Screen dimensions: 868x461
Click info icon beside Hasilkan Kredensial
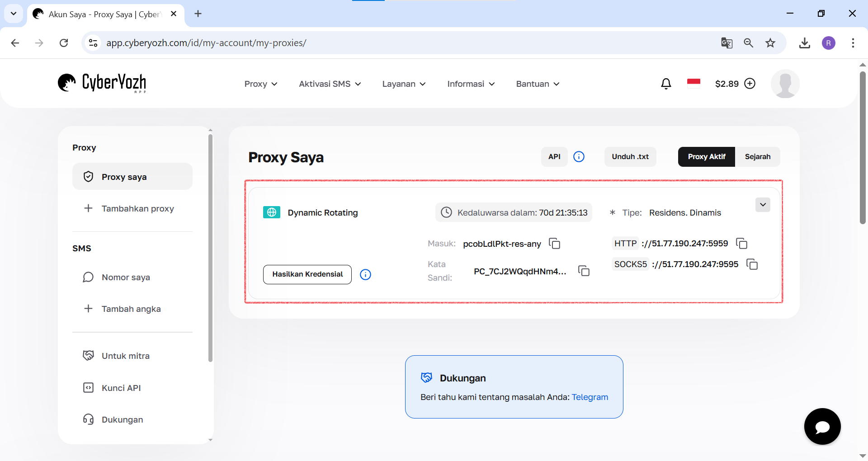[365, 274]
